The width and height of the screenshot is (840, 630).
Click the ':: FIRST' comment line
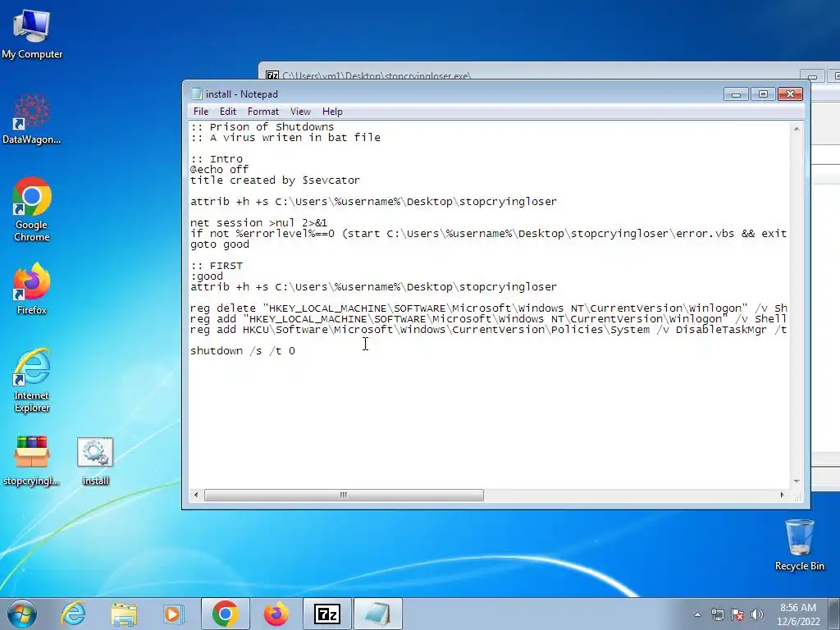click(217, 266)
